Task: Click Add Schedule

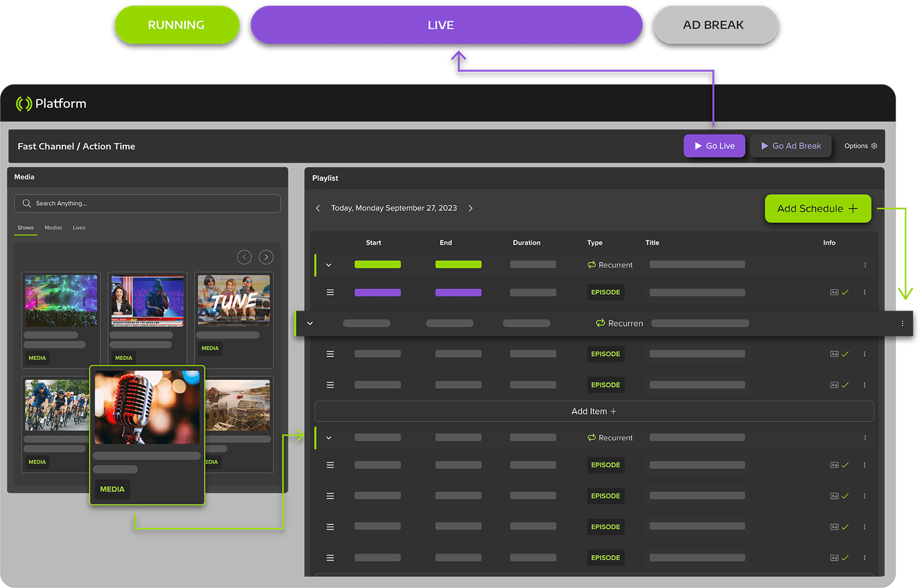Action: pyautogui.click(x=818, y=208)
